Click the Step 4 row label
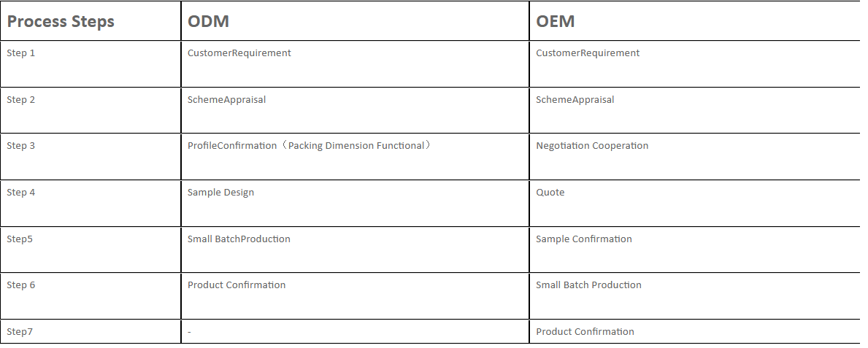The image size is (868, 348). pyautogui.click(x=21, y=193)
